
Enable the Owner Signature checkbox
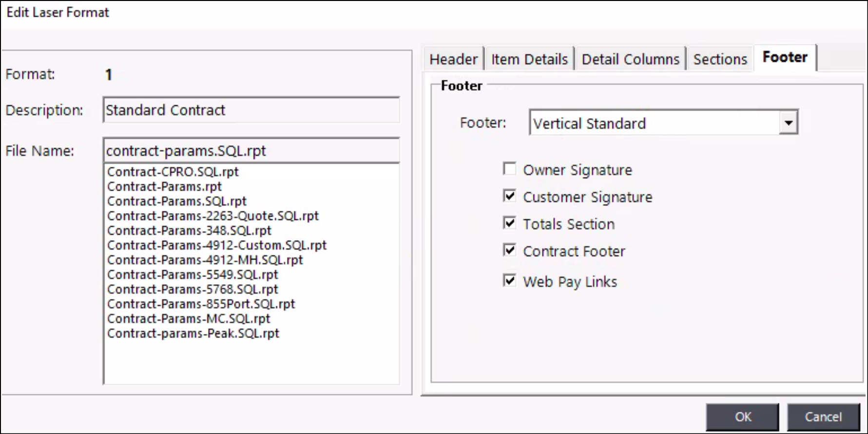[x=509, y=169]
